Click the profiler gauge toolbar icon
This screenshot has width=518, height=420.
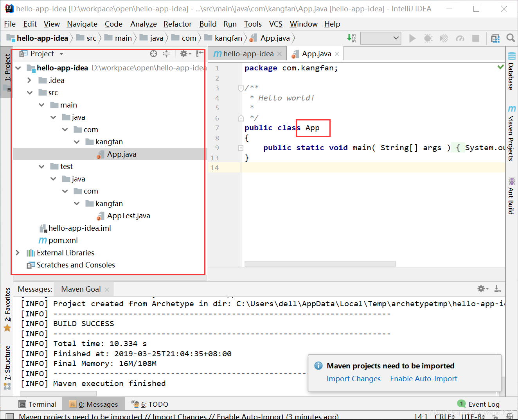click(460, 38)
